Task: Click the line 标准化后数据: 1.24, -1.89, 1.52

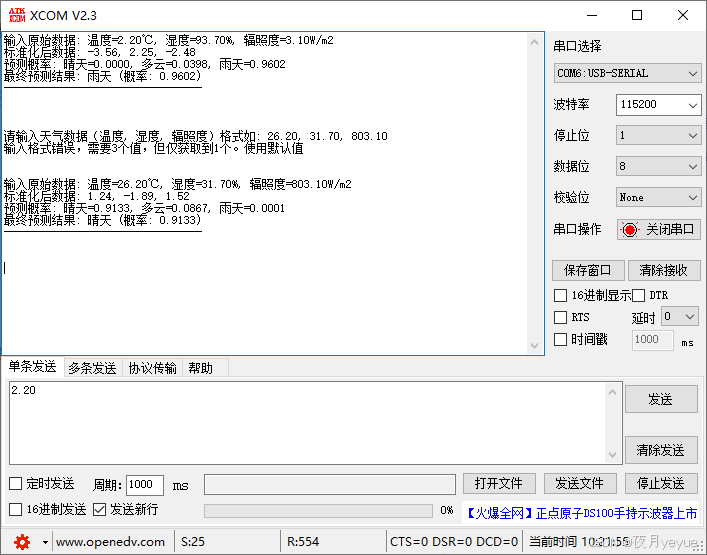Action: tap(96, 197)
